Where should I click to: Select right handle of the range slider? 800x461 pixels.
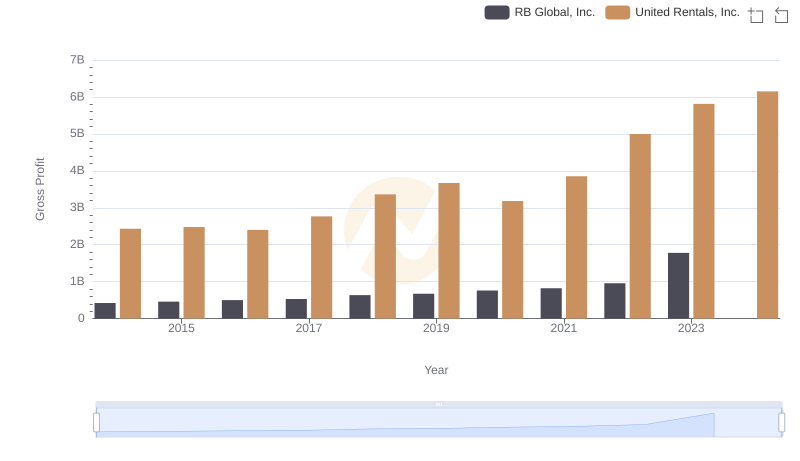click(x=782, y=423)
